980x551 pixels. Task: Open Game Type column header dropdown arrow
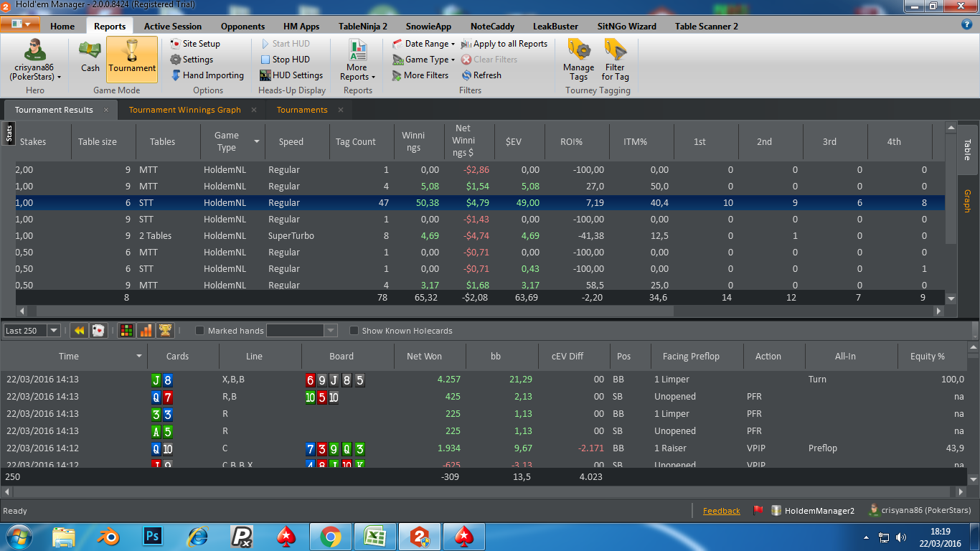tap(256, 141)
